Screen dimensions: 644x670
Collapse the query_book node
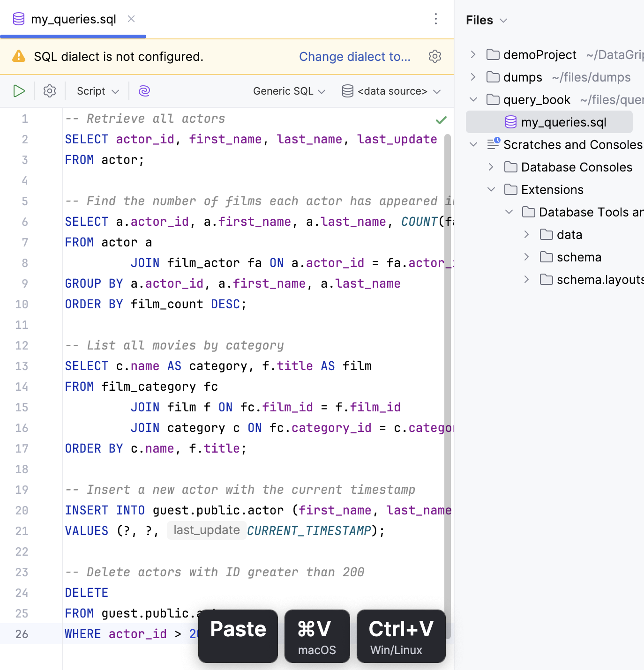point(473,99)
